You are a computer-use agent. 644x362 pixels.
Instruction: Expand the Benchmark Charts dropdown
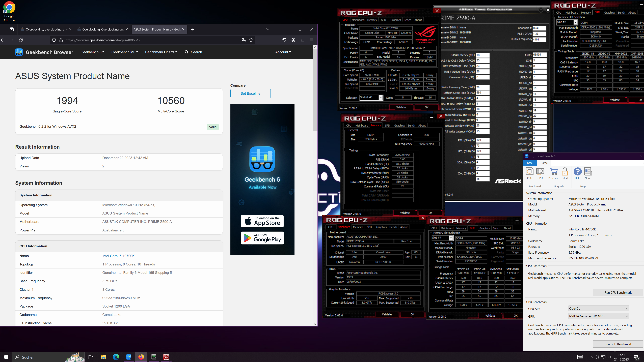tap(161, 52)
